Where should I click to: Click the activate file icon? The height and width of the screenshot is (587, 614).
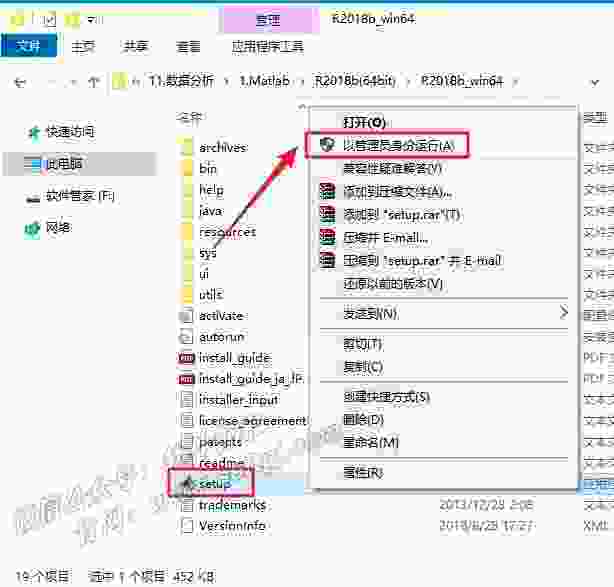click(x=186, y=316)
